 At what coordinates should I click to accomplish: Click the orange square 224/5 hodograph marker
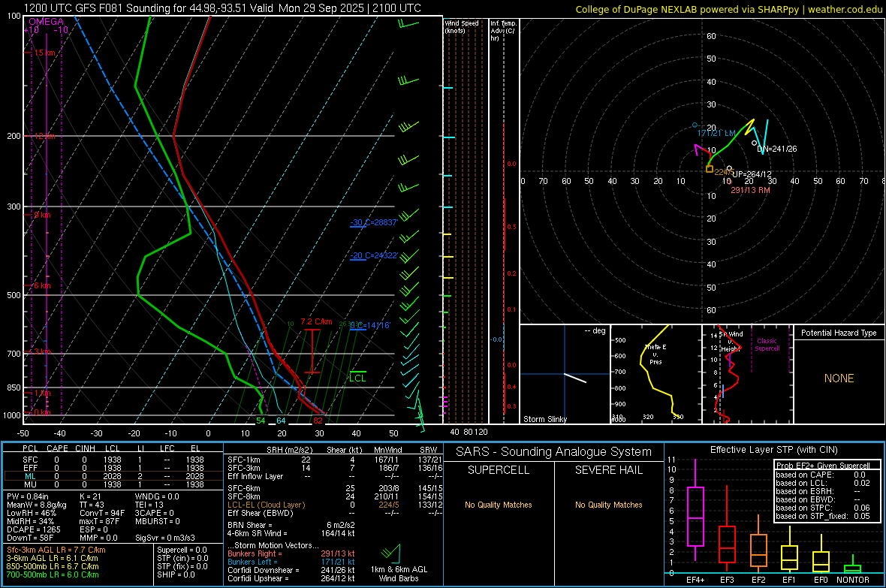709,169
